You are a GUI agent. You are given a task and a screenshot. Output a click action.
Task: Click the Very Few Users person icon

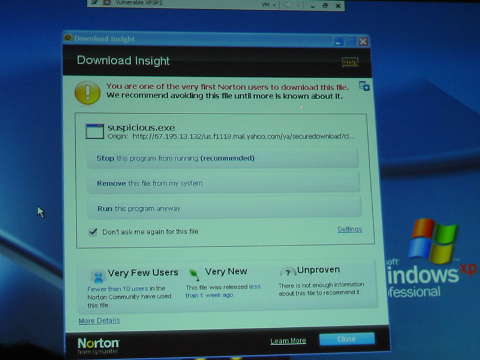coord(98,276)
